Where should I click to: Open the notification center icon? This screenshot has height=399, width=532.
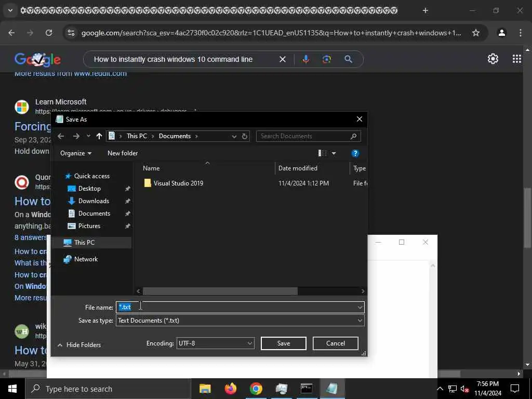pyautogui.click(x=515, y=389)
